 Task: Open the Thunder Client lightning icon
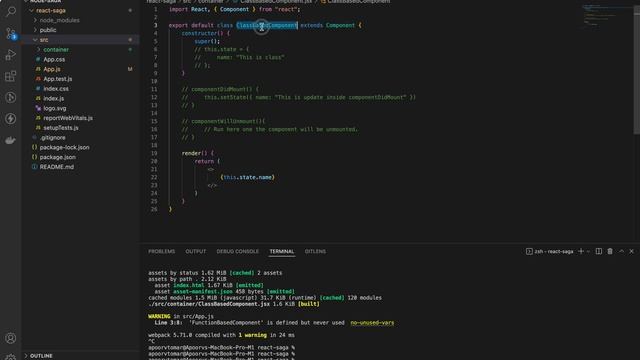tap(11, 118)
